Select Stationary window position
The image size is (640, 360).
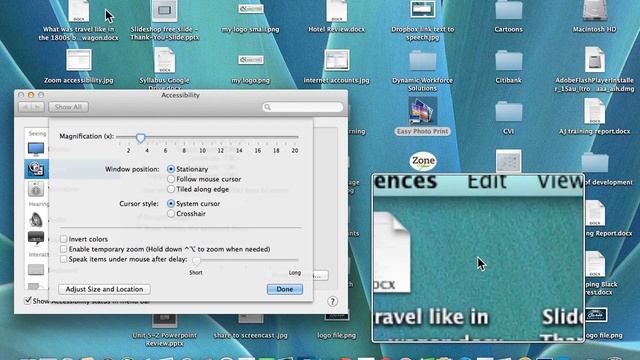point(171,169)
